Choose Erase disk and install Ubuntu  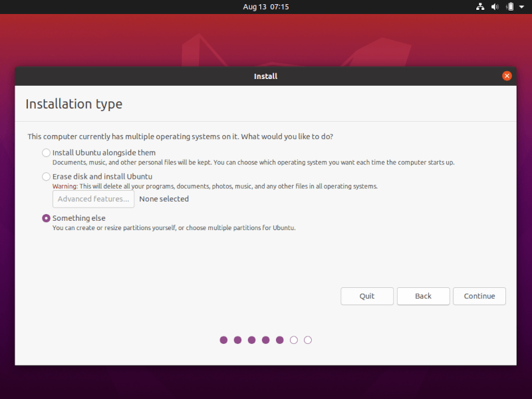pyautogui.click(x=46, y=177)
